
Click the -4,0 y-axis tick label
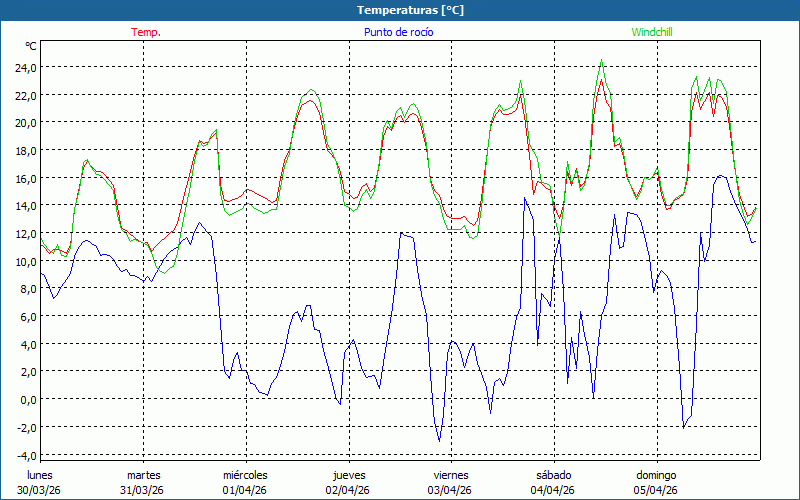click(x=25, y=454)
